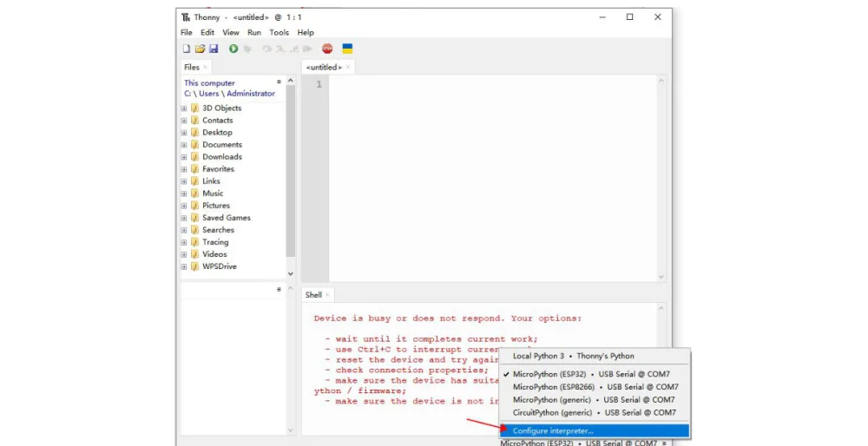
Task: Click the Users segment of the path
Action: (x=208, y=94)
